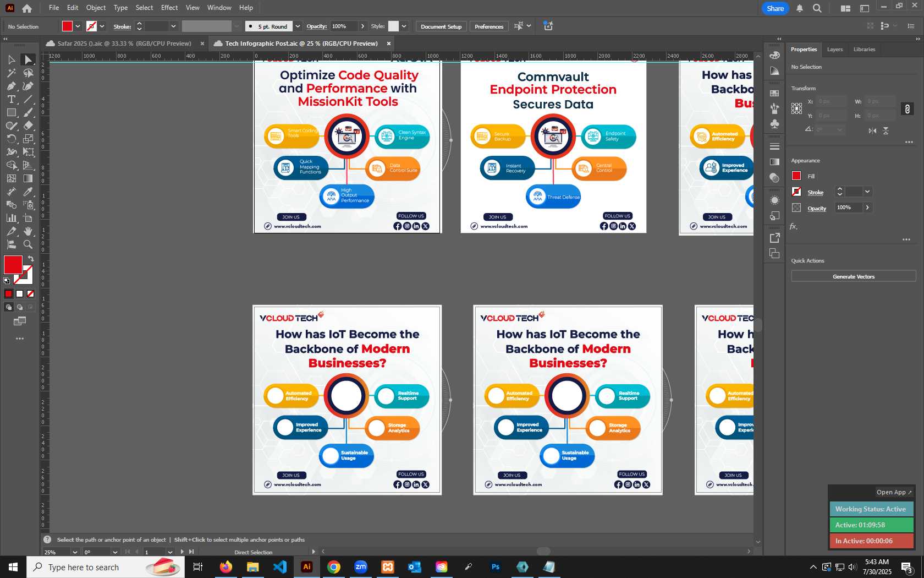Select the Shape Builder tool
The height and width of the screenshot is (578, 924).
(x=11, y=165)
